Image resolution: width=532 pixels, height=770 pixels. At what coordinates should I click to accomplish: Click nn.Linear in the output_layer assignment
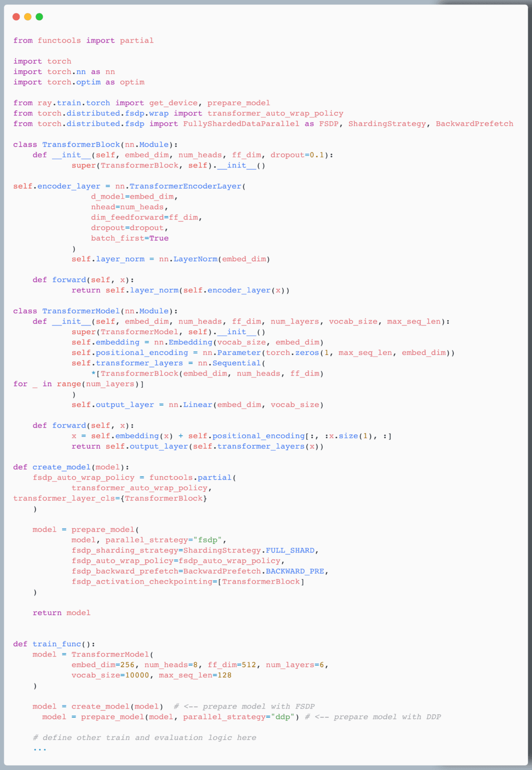tap(191, 405)
